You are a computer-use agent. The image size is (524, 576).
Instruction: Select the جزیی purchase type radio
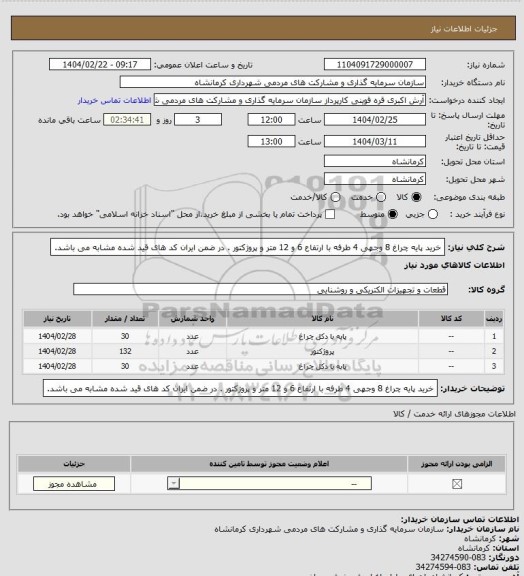click(x=433, y=214)
